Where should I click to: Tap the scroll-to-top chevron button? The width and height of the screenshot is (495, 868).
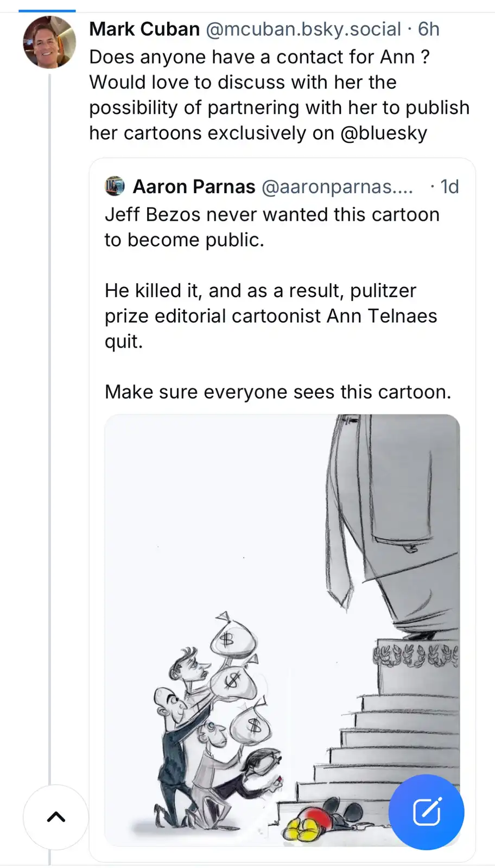click(56, 817)
